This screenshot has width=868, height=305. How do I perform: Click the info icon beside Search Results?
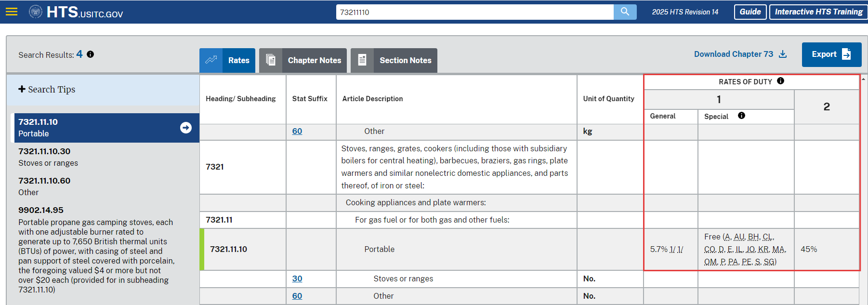tap(91, 54)
